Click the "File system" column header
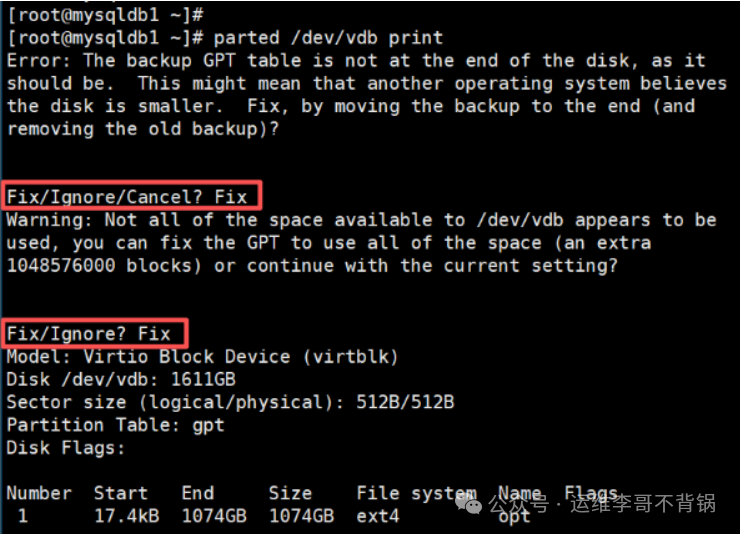740x534 pixels. coord(416,493)
